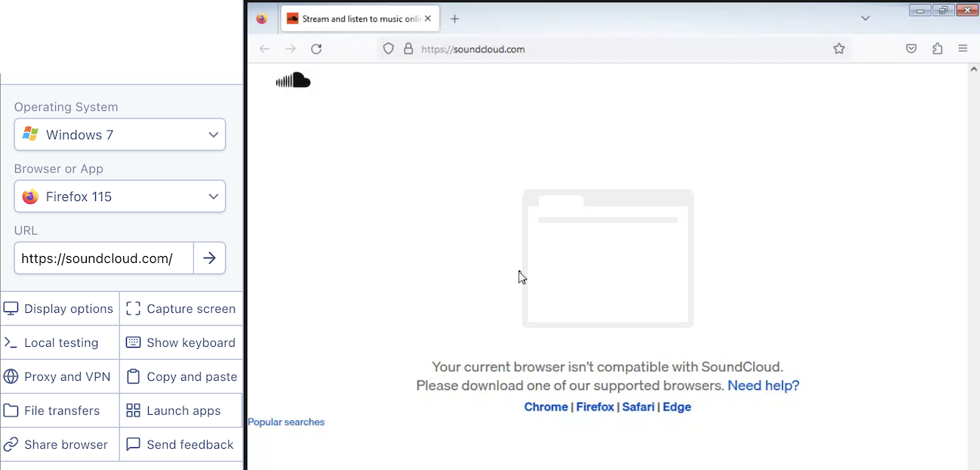
Task: Click the Firefox logo in browser dropdown
Action: click(30, 196)
